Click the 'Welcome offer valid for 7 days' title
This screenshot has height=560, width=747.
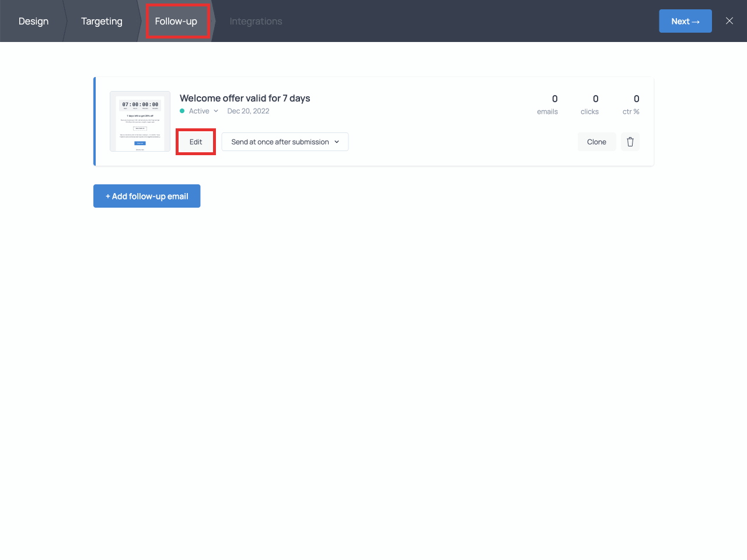[245, 98]
